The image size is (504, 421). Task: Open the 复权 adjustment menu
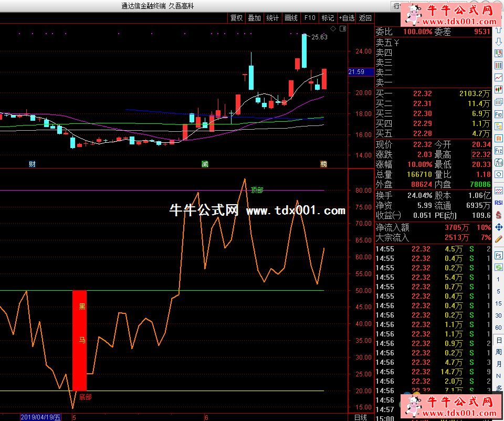pyautogui.click(x=237, y=18)
